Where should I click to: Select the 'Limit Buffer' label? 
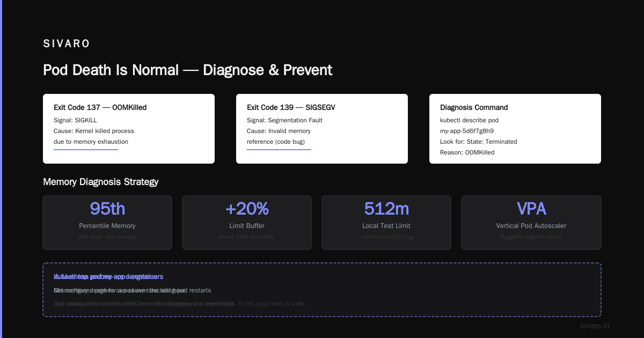coord(247,226)
